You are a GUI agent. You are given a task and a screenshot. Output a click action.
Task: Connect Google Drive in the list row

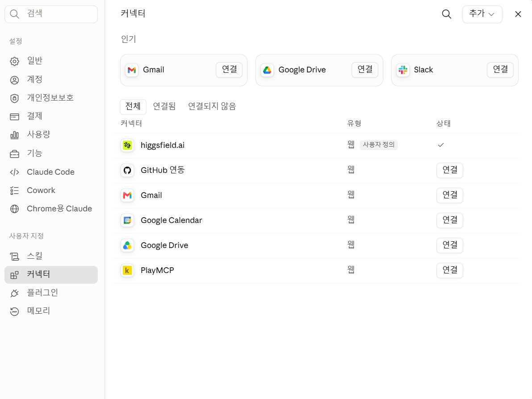449,245
